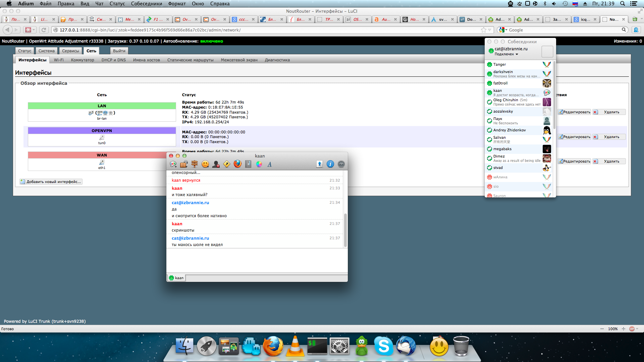Open font panel via the A icon
The width and height of the screenshot is (644, 362).
[x=269, y=164]
